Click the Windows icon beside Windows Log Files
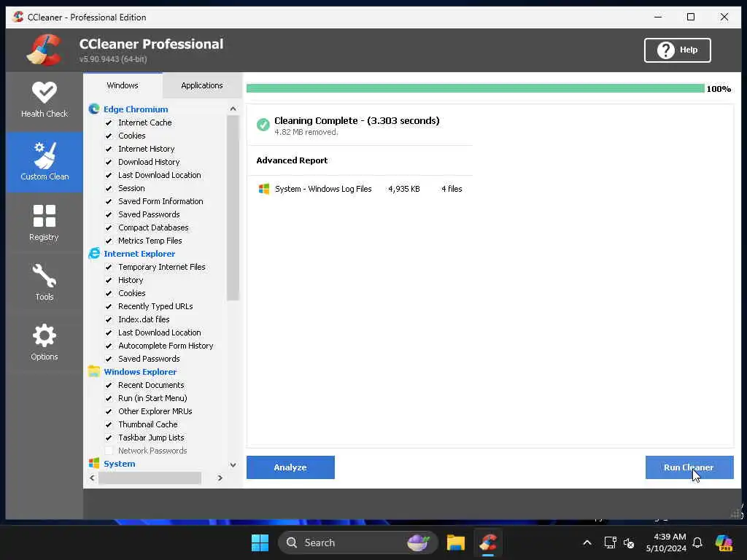Viewport: 747px width, 560px height. point(264,189)
